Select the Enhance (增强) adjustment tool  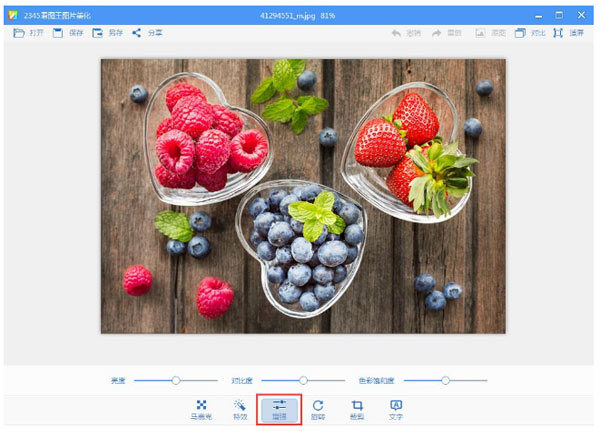point(279,410)
